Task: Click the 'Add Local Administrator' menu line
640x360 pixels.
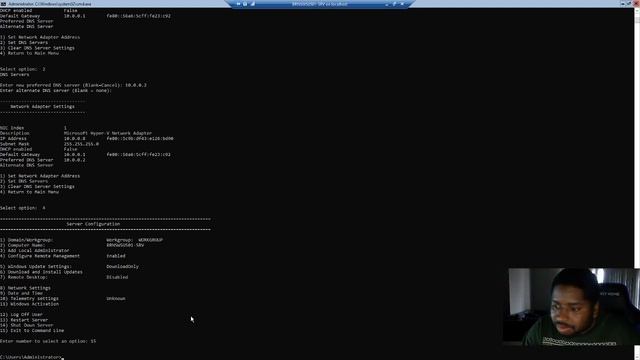Action: click(35, 251)
